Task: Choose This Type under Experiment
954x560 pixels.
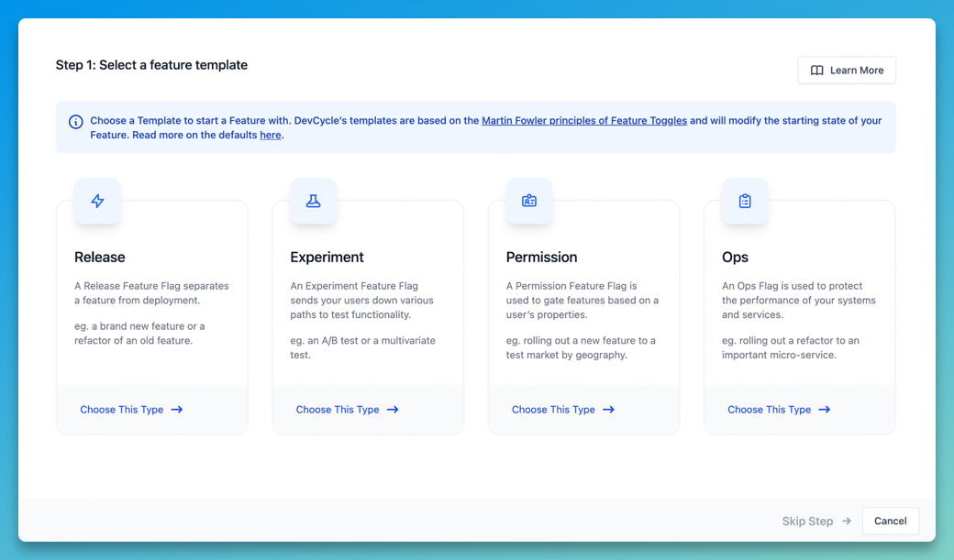Action: tap(339, 410)
